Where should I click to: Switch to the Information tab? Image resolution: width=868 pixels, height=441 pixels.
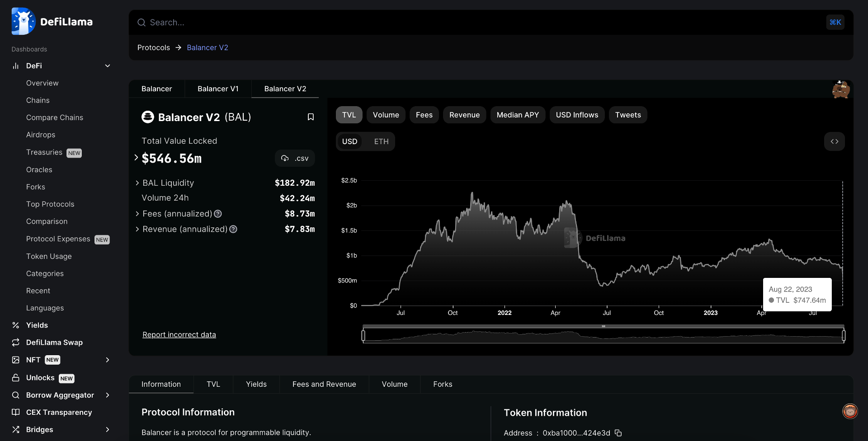click(161, 384)
